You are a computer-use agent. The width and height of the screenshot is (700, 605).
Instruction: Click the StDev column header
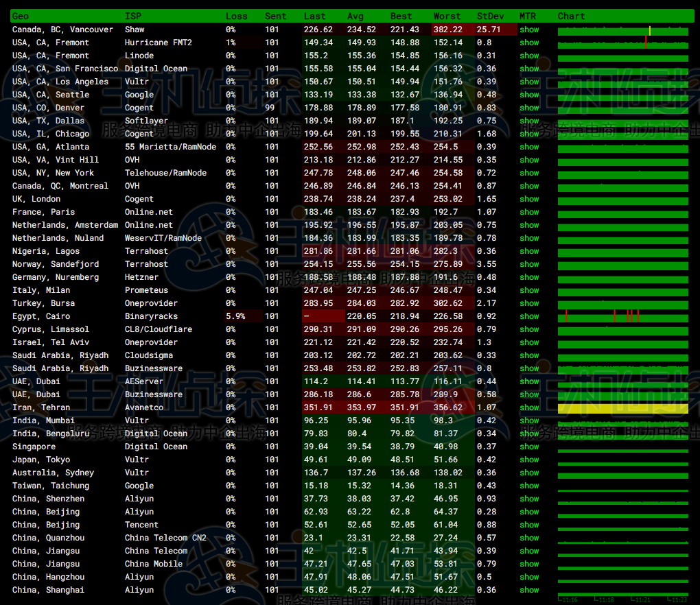pyautogui.click(x=490, y=16)
